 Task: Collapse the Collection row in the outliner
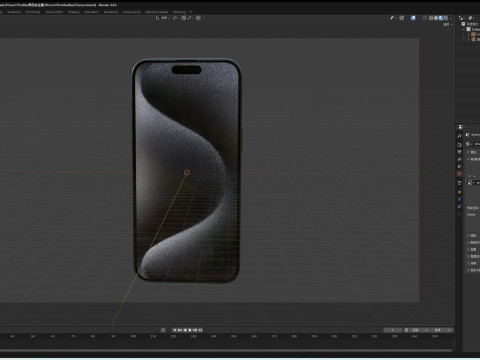point(463,29)
